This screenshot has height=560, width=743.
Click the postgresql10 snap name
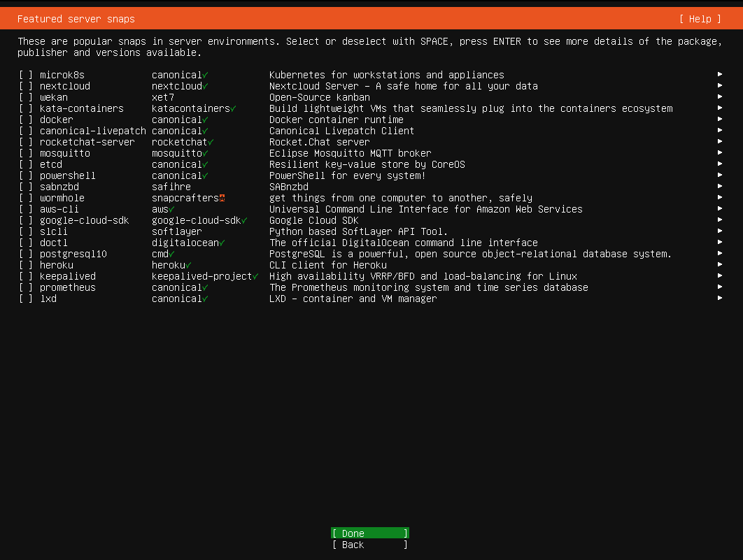pyautogui.click(x=73, y=254)
